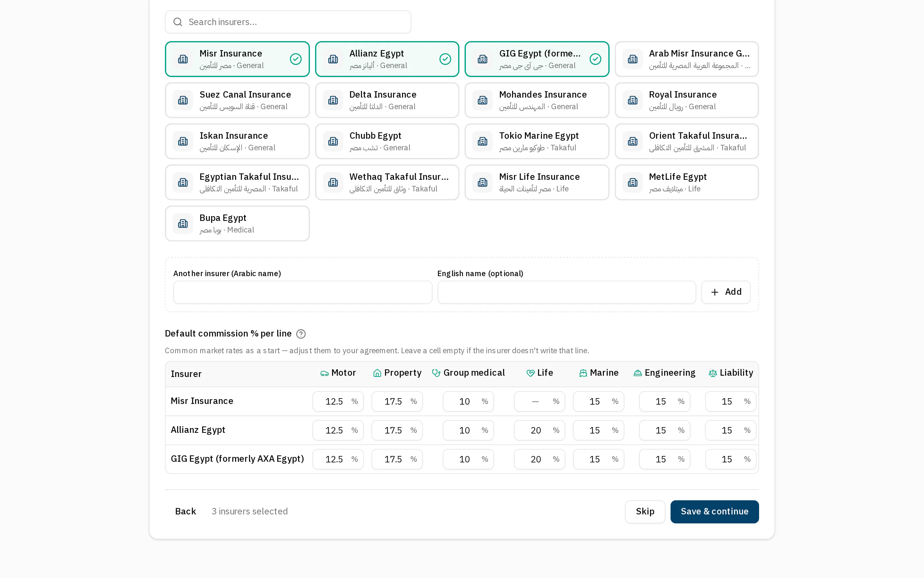Edit Allianz Egypt Life commission field
The width and height of the screenshot is (924, 578).
[x=539, y=430]
